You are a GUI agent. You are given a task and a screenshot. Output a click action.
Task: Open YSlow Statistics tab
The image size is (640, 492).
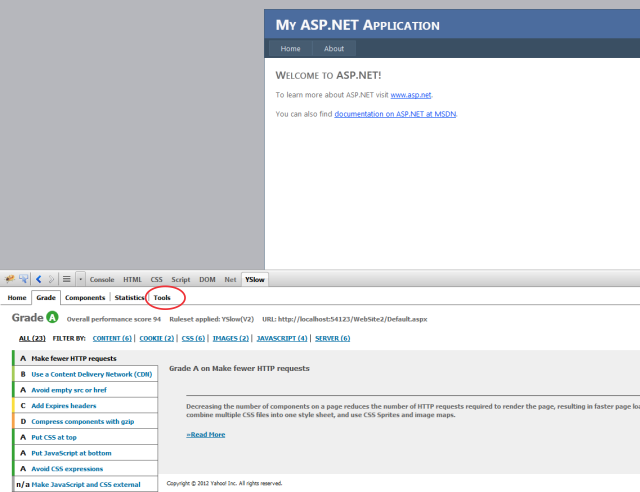pos(129,298)
